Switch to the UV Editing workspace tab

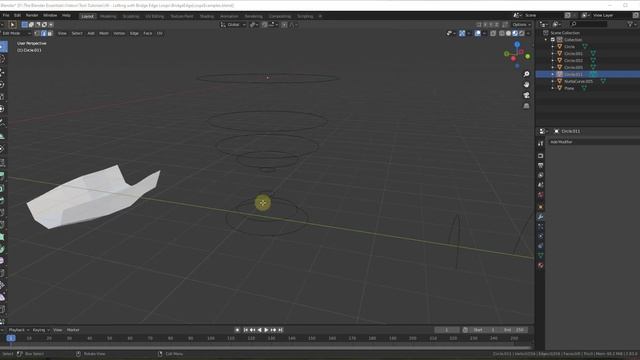pyautogui.click(x=155, y=16)
